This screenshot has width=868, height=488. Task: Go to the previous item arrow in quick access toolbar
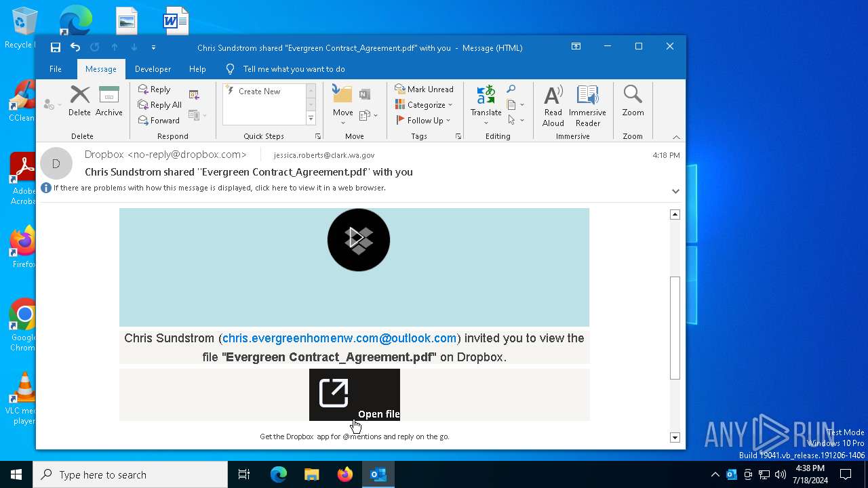point(115,47)
